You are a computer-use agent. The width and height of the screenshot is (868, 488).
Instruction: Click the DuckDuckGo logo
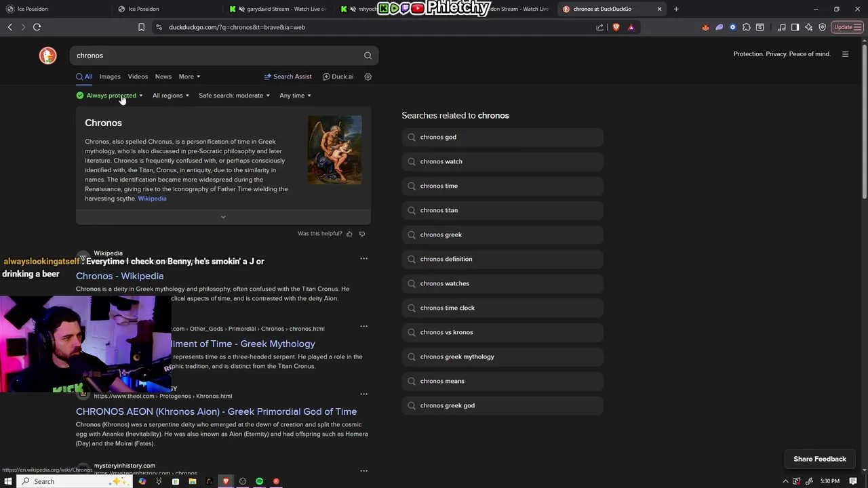(x=48, y=56)
